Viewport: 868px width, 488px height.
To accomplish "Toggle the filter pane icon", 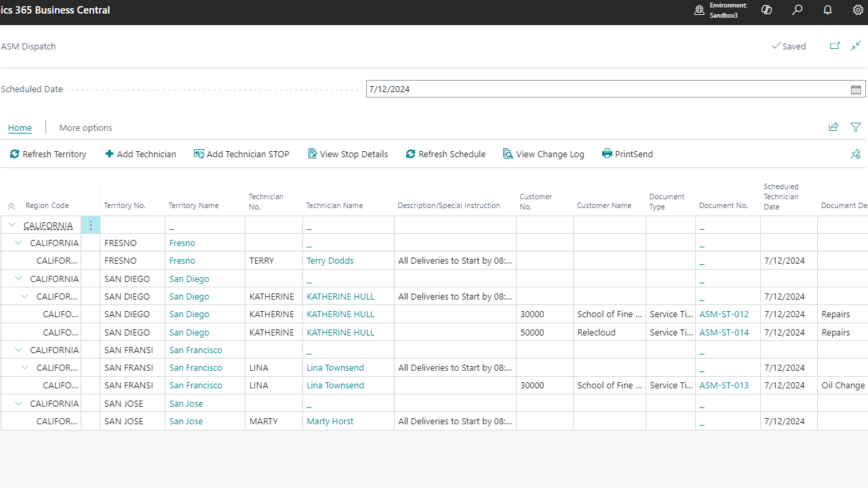I will pyautogui.click(x=856, y=127).
